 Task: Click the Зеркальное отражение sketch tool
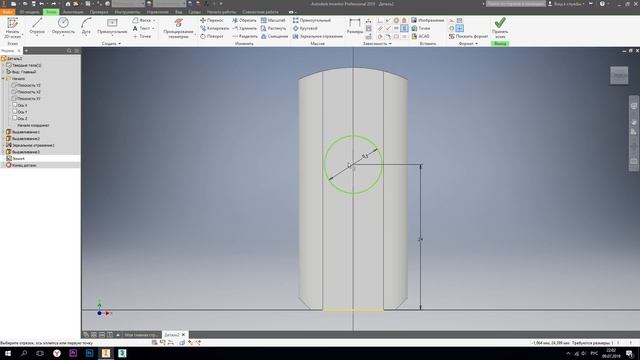318,36
